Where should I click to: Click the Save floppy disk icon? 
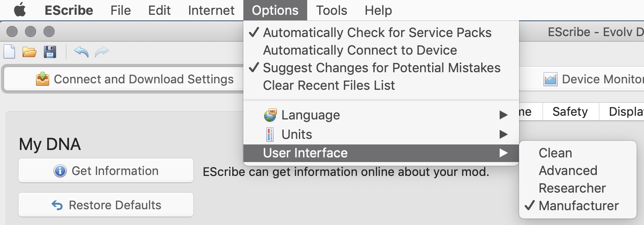[50, 51]
